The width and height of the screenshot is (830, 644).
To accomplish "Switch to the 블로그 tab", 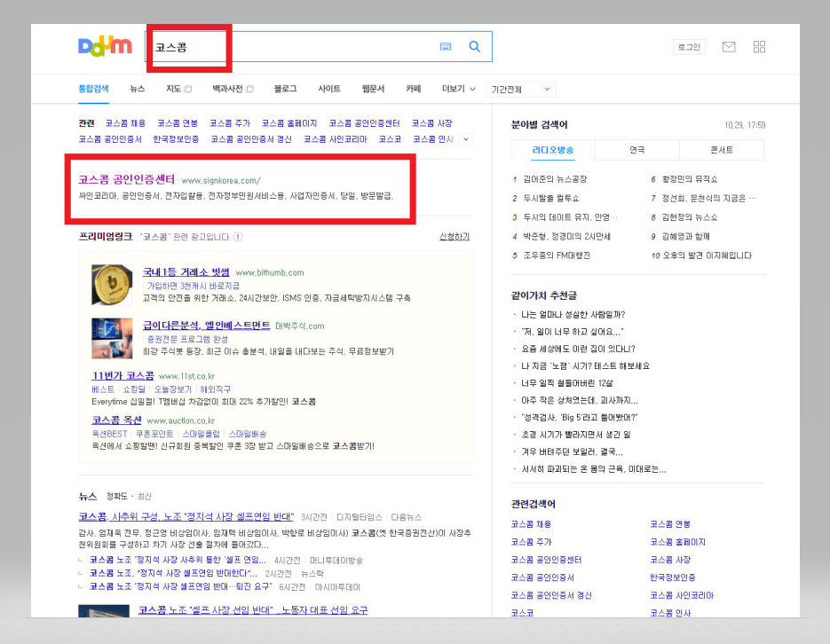I will point(285,89).
